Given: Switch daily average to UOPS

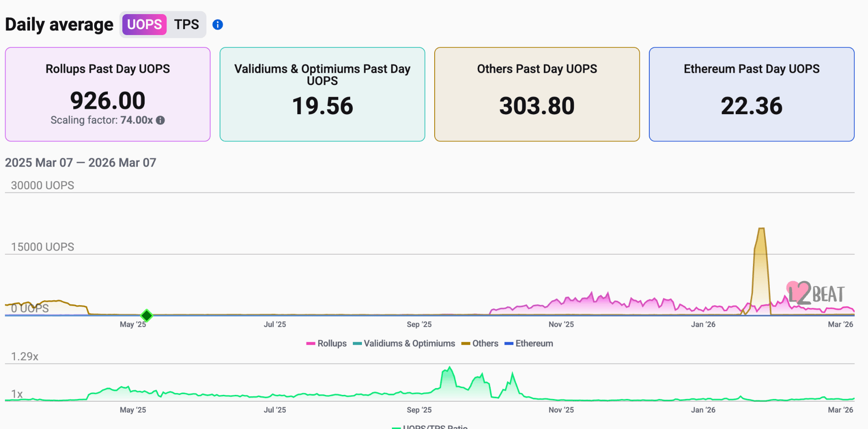Looking at the screenshot, I should click(x=144, y=25).
